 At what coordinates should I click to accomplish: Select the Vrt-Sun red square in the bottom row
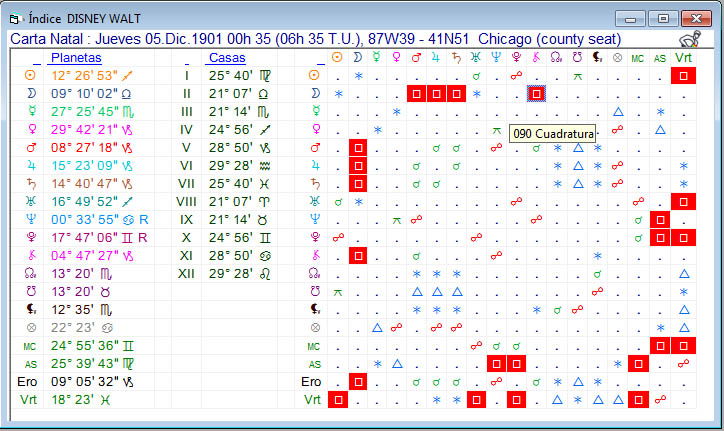coord(338,400)
